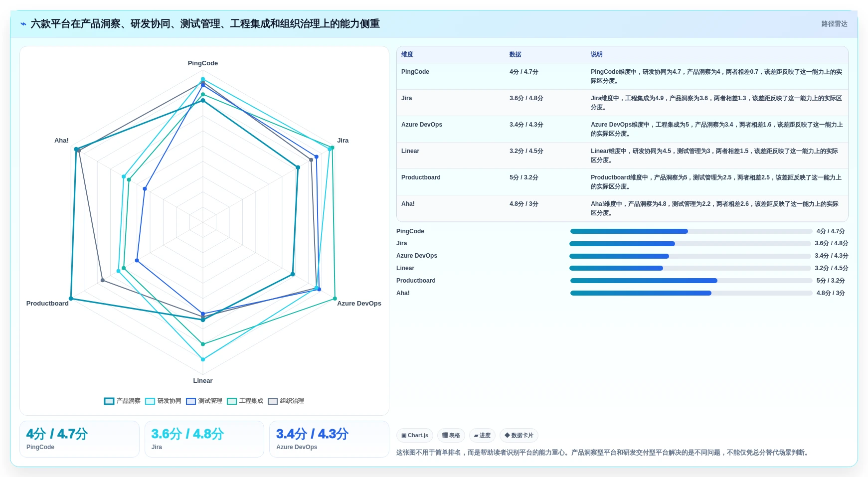This screenshot has width=868, height=477.
Task: Open the Jira 3.6分 / 4.8分 stat card
Action: [x=204, y=439]
